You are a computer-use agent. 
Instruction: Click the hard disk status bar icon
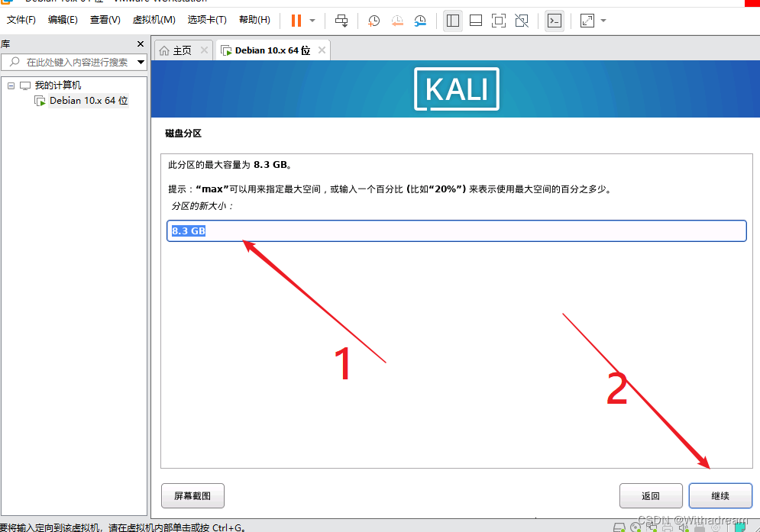pos(619,527)
